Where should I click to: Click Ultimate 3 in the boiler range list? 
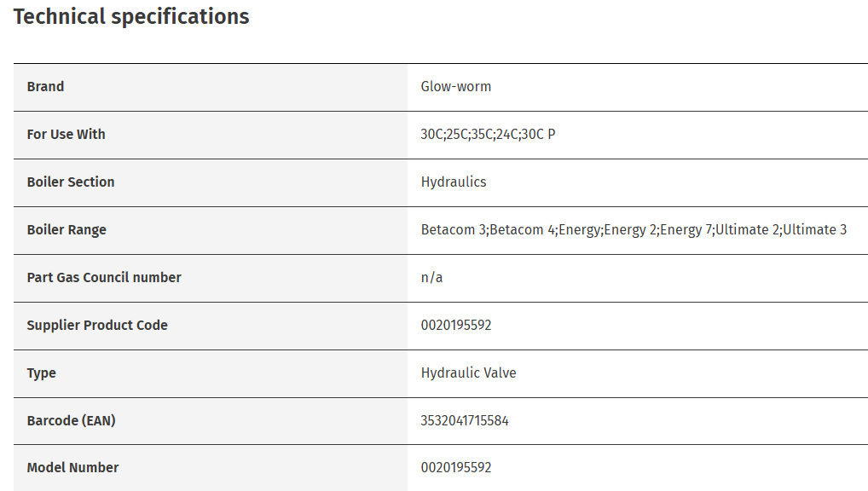[815, 230]
